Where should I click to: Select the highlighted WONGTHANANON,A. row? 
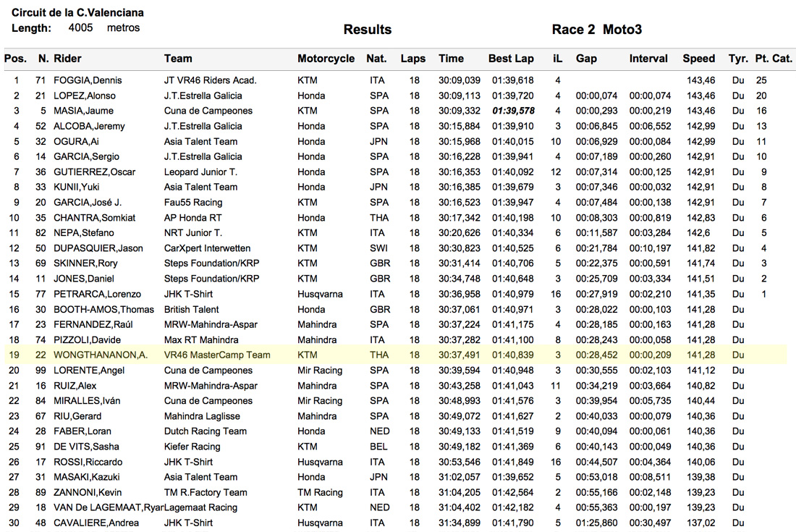pyautogui.click(x=395, y=355)
